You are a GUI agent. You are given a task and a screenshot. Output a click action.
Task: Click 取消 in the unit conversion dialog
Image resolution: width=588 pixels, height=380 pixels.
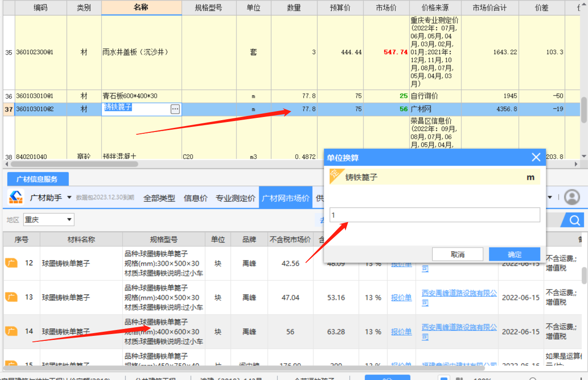(x=457, y=254)
